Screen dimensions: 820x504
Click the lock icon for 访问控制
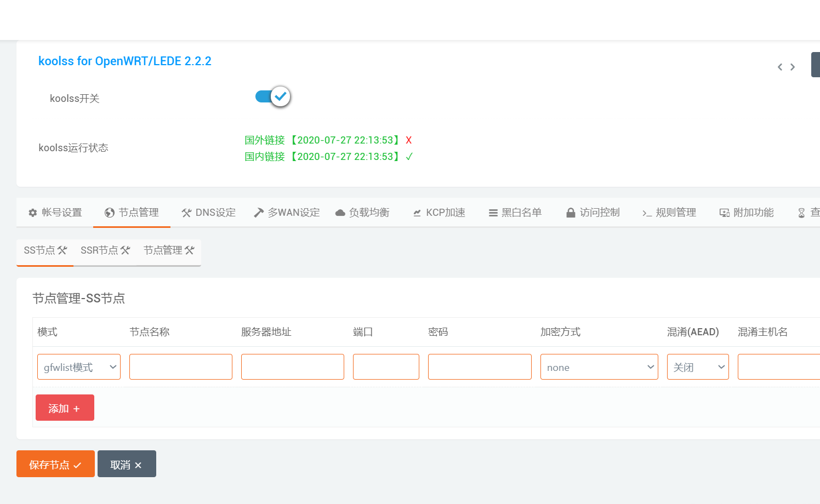[570, 212]
